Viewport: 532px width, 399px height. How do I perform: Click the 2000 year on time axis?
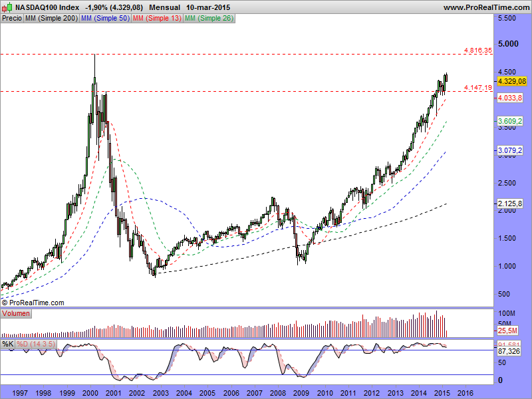point(90,393)
